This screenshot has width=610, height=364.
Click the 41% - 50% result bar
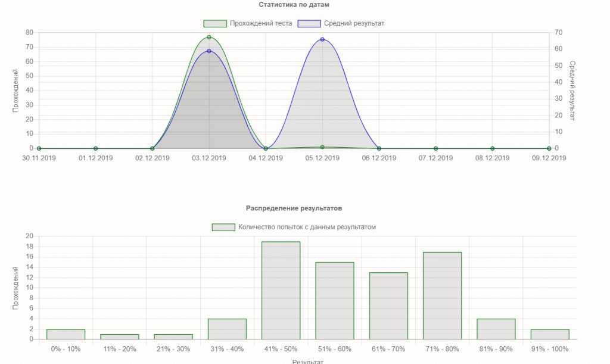coord(281,291)
